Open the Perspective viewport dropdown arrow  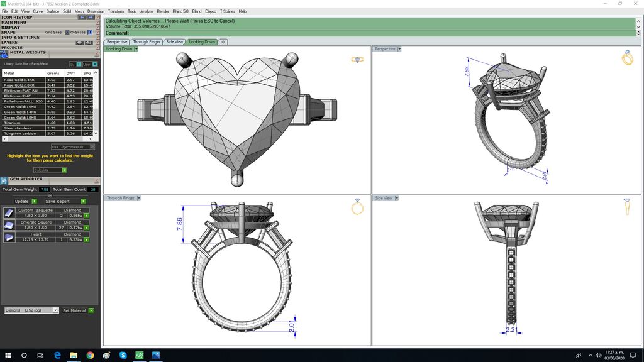pos(399,49)
